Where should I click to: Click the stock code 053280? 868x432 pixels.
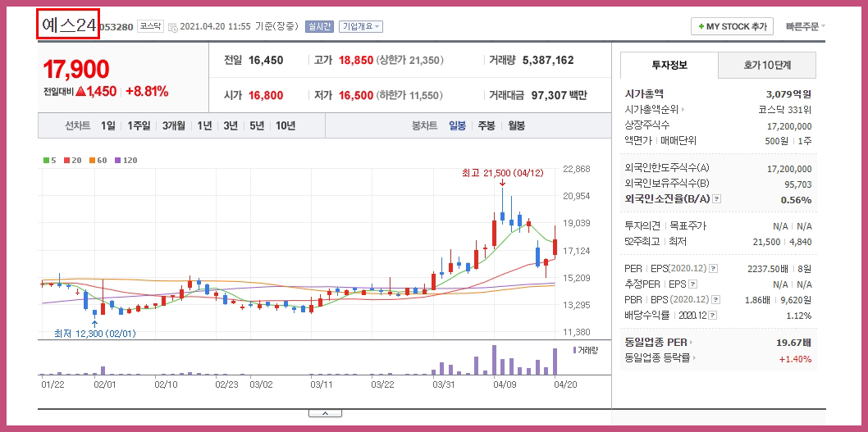point(116,26)
